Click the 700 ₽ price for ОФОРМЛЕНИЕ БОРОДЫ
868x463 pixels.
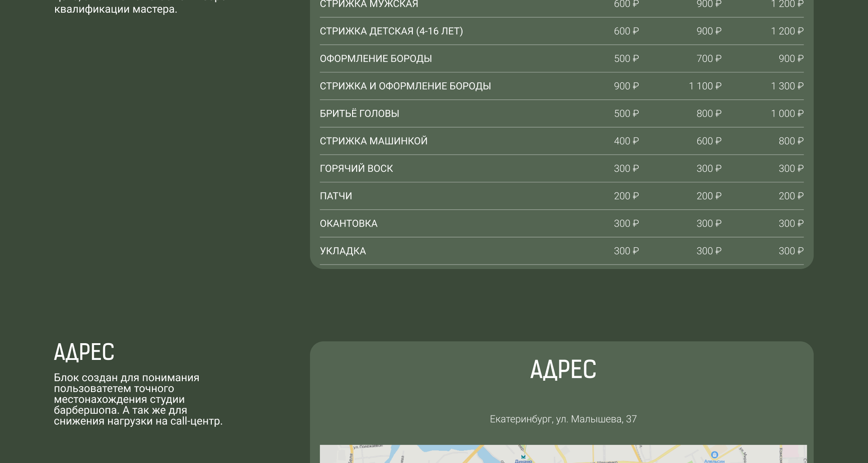(x=708, y=59)
